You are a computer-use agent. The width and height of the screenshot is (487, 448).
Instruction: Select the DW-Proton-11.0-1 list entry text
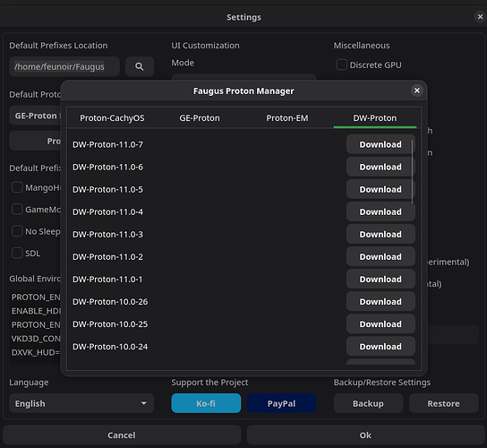click(107, 280)
